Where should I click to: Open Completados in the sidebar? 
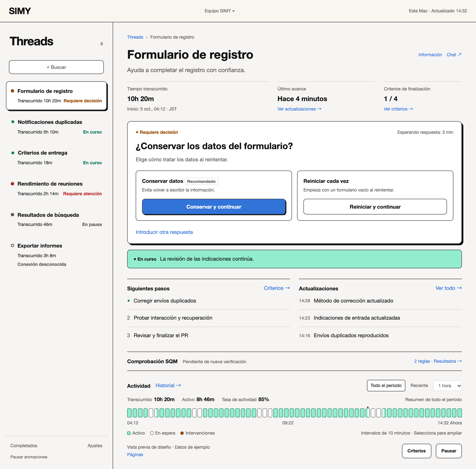pyautogui.click(x=24, y=446)
